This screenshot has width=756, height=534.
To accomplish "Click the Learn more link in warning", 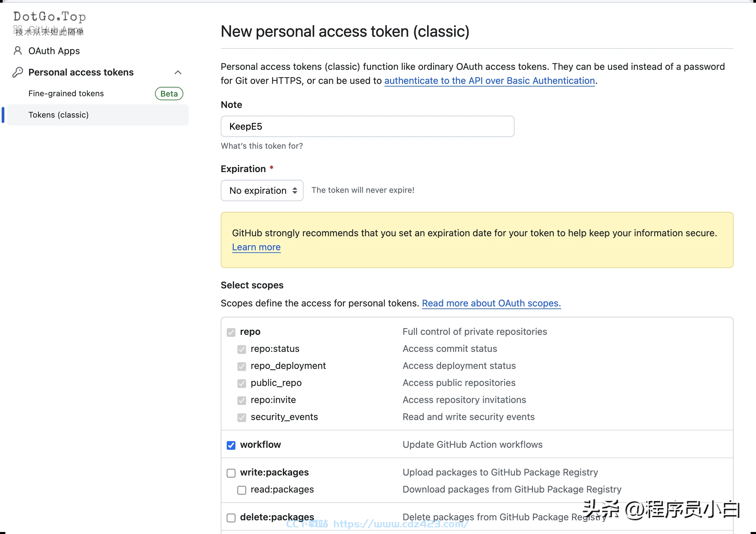I will pyautogui.click(x=256, y=247).
